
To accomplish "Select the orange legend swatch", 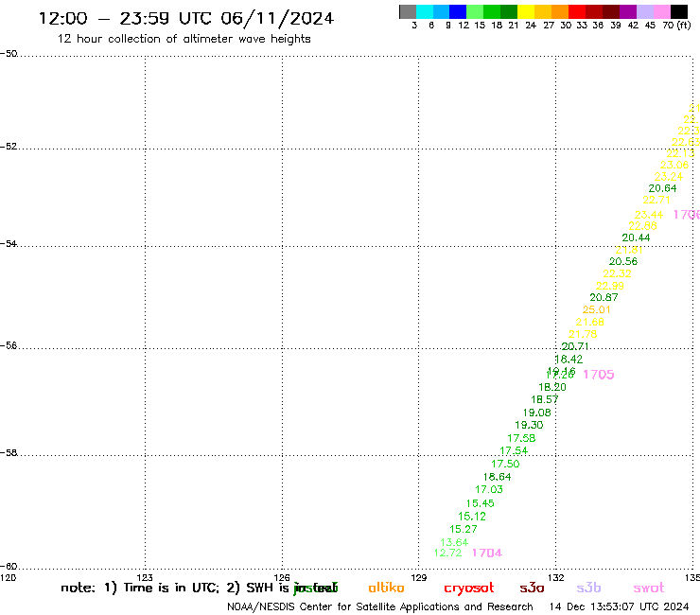I will click(x=560, y=11).
